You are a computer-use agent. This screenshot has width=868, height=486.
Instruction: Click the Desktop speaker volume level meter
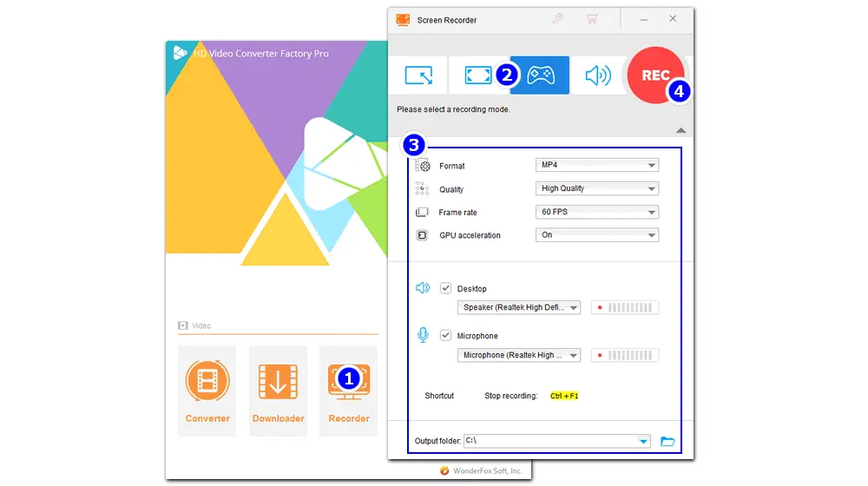tap(625, 307)
